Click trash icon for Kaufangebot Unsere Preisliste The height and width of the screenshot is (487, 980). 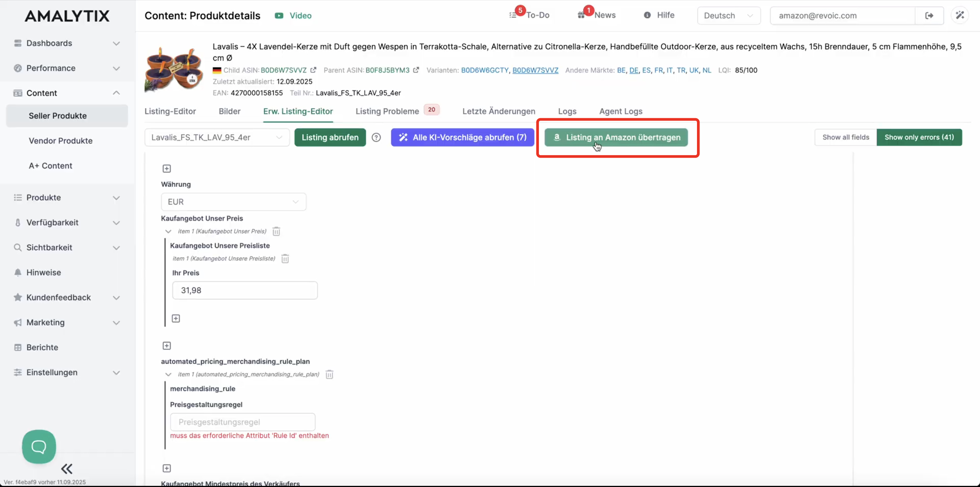pos(285,259)
